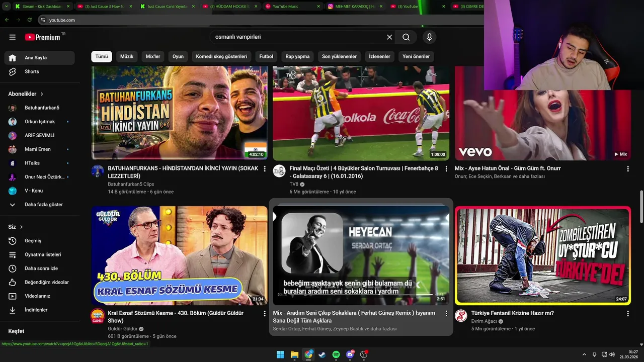Select Yeni öneriler filter chip
The image size is (644, 362).
point(416,56)
